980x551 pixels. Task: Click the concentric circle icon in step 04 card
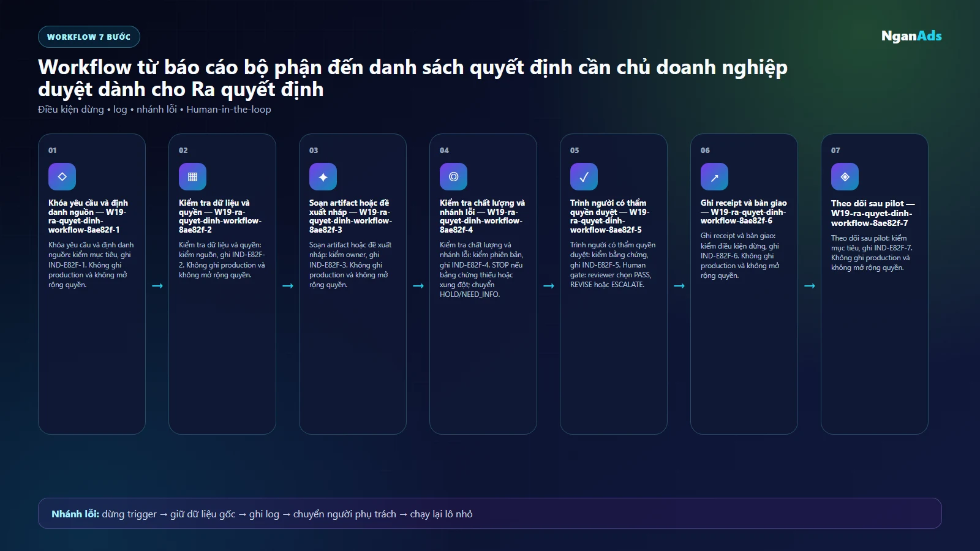coord(453,177)
